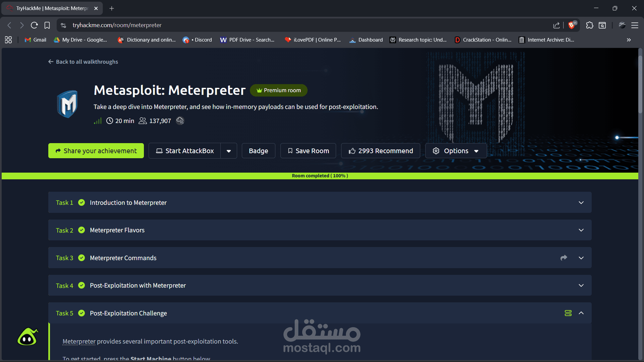The width and height of the screenshot is (644, 362).
Task: Click the green Room completed progress bar
Action: tap(319, 175)
